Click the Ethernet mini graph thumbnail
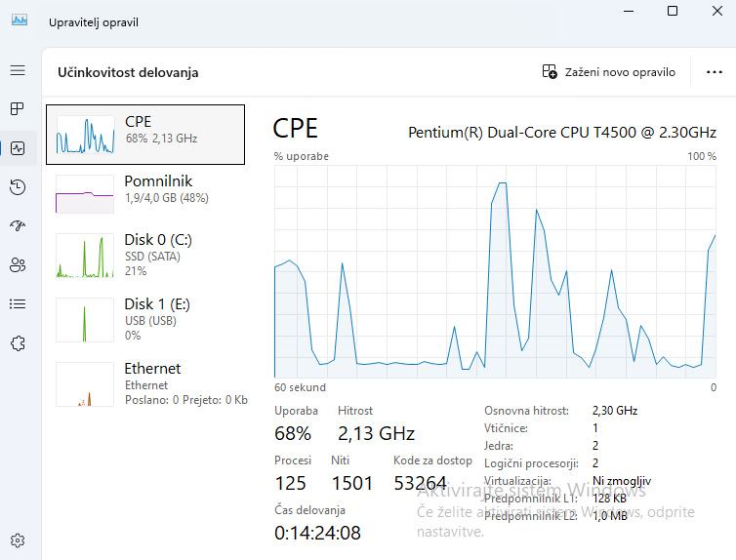 pos(85,384)
